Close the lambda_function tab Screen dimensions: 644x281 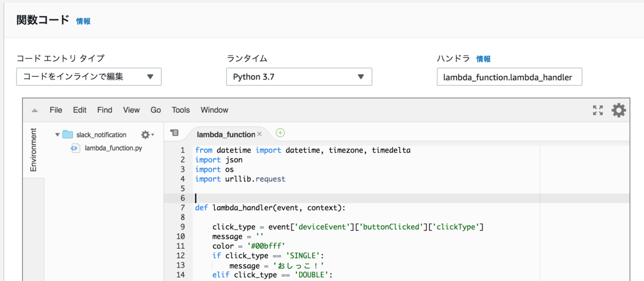click(x=259, y=134)
